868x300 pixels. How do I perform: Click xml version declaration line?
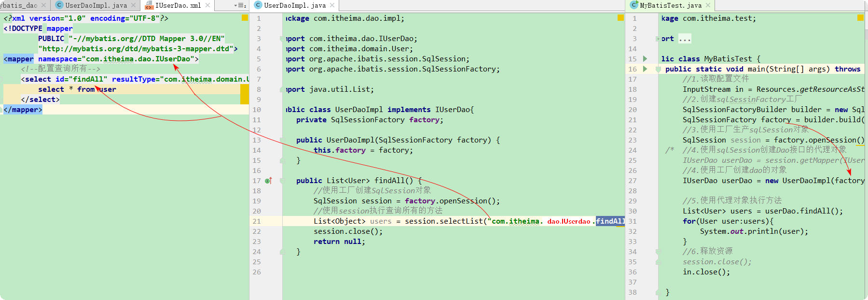[86, 18]
